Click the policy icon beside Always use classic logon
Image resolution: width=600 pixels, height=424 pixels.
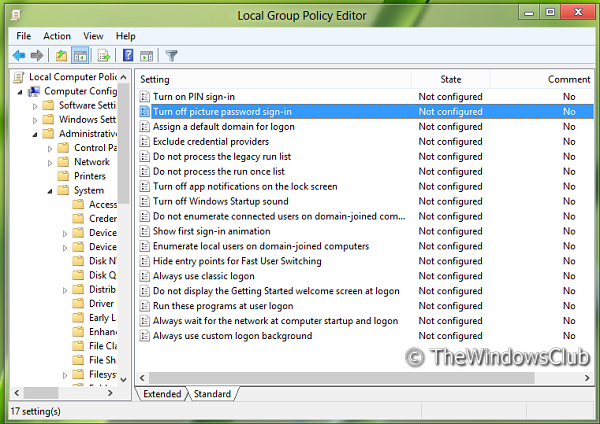[145, 276]
